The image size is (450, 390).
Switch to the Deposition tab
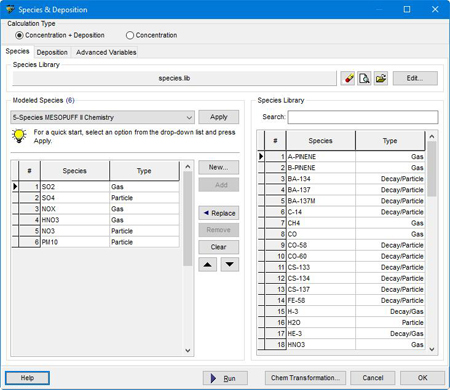52,52
